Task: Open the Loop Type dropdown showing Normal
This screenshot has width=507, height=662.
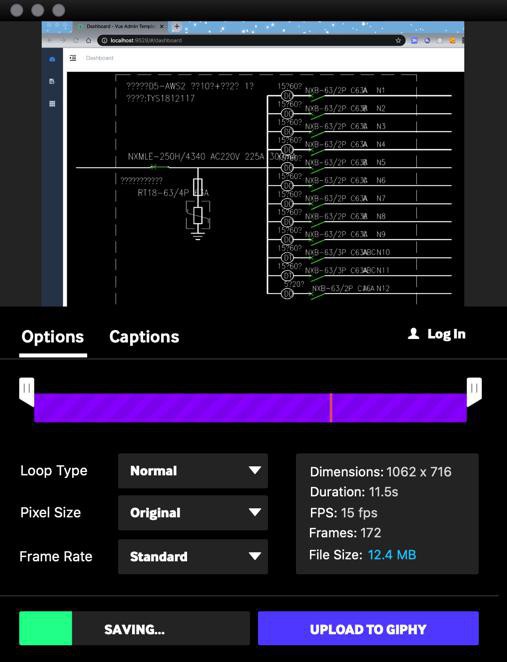Action: pos(193,471)
